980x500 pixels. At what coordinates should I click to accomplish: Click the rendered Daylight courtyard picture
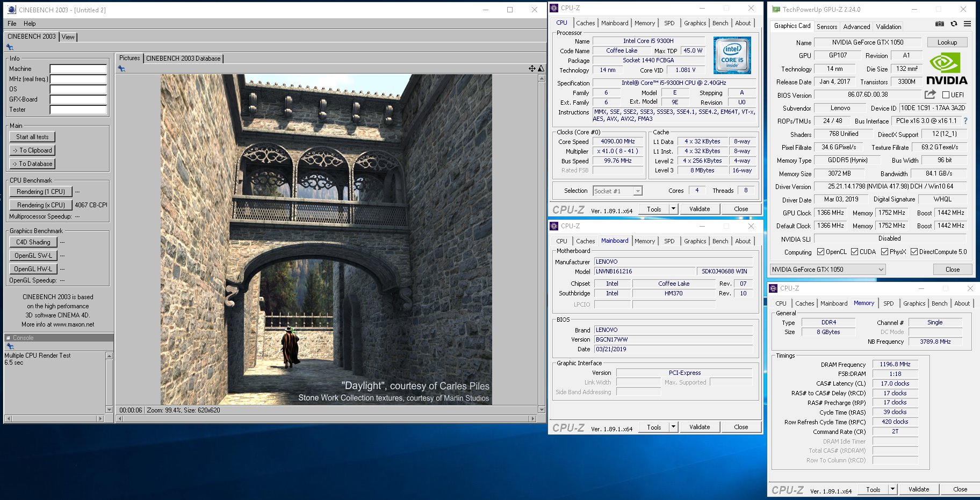point(326,240)
